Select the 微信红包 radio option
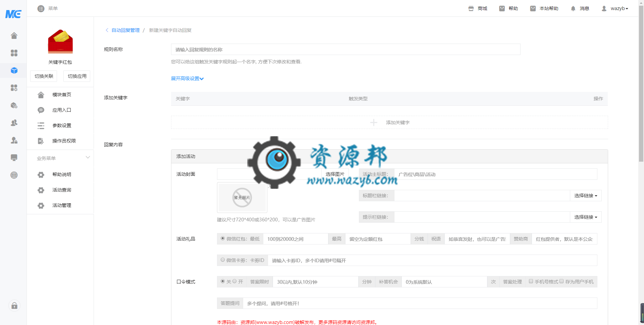 click(223, 238)
